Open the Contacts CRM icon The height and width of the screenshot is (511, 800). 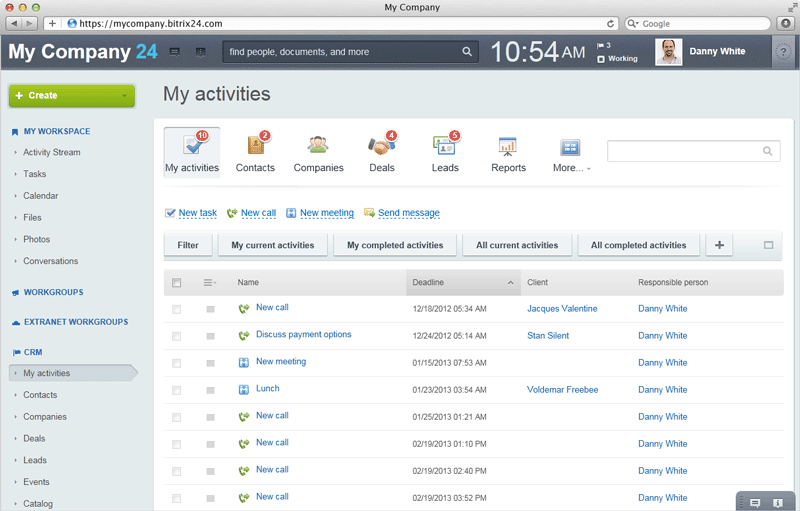255,147
